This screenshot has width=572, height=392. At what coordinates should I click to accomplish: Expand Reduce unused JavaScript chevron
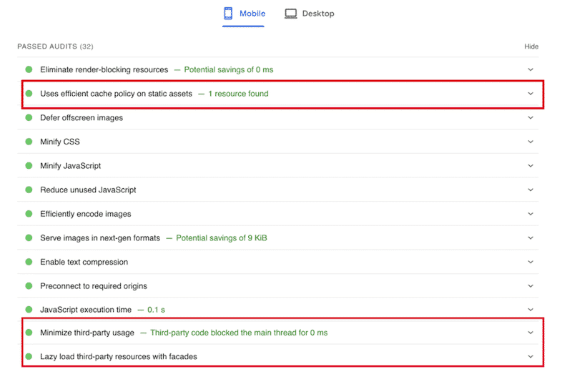point(531,190)
